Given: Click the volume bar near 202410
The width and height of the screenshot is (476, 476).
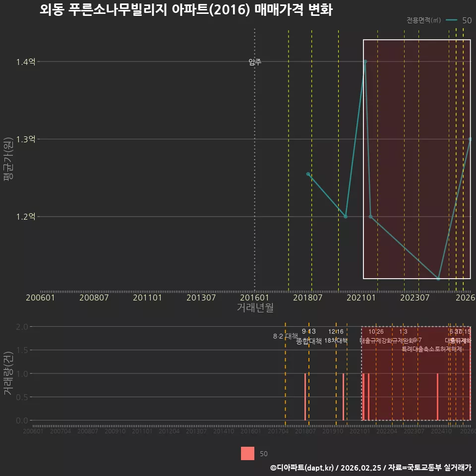Looking at the screenshot, I should [x=437, y=397].
